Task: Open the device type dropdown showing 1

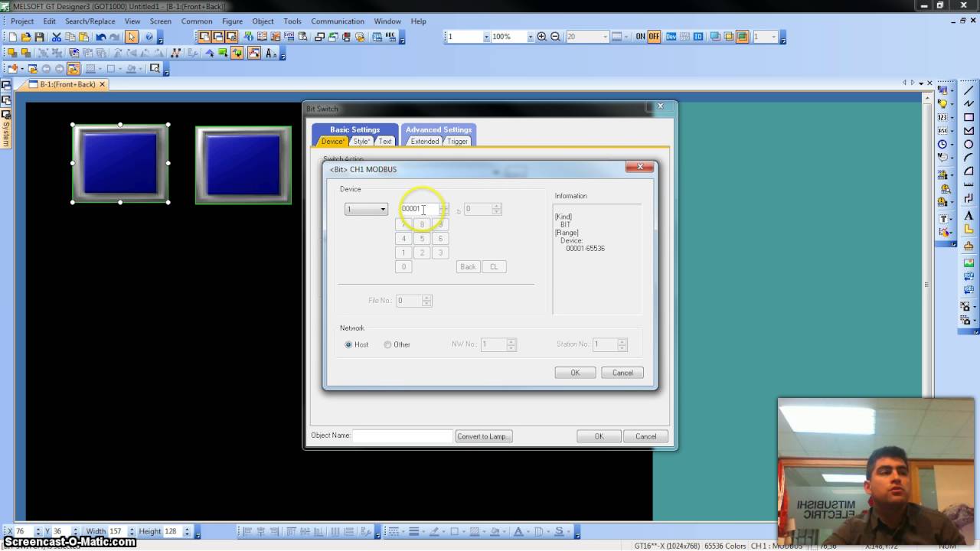Action: click(x=366, y=209)
